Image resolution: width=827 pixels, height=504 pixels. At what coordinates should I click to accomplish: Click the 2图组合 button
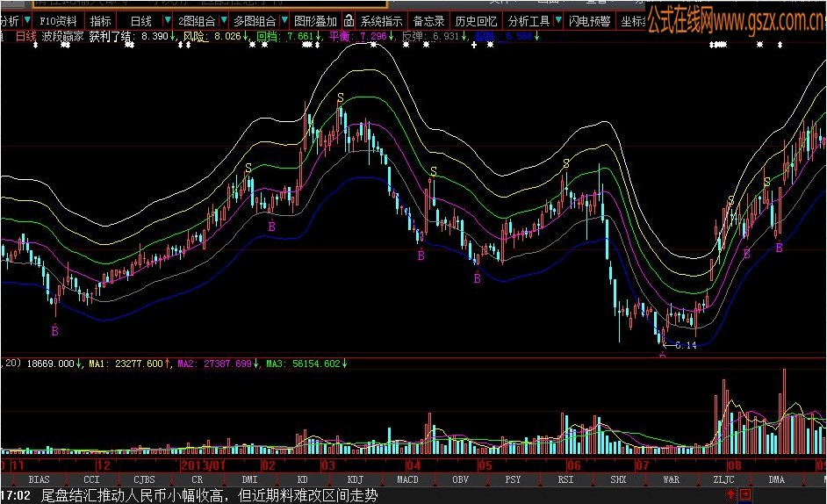pos(197,21)
